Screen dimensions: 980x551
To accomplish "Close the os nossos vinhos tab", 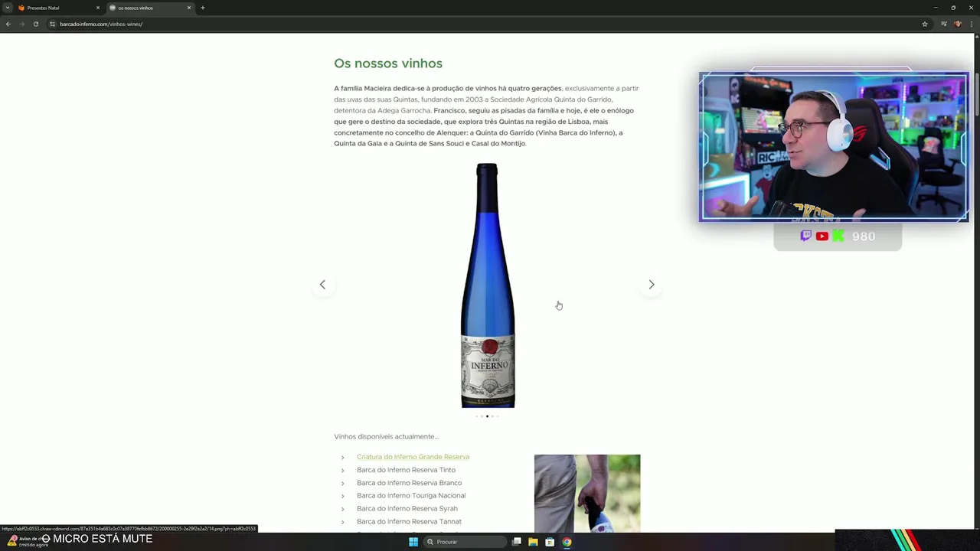I will (x=189, y=8).
